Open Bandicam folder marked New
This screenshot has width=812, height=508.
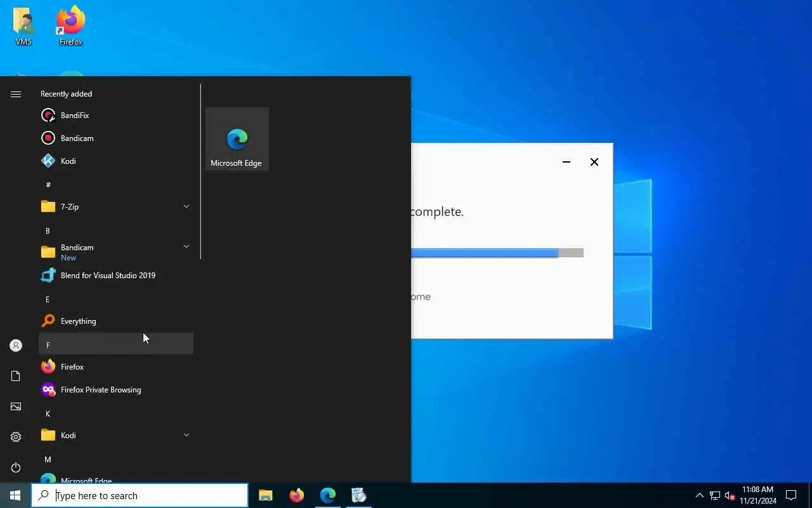(x=116, y=252)
